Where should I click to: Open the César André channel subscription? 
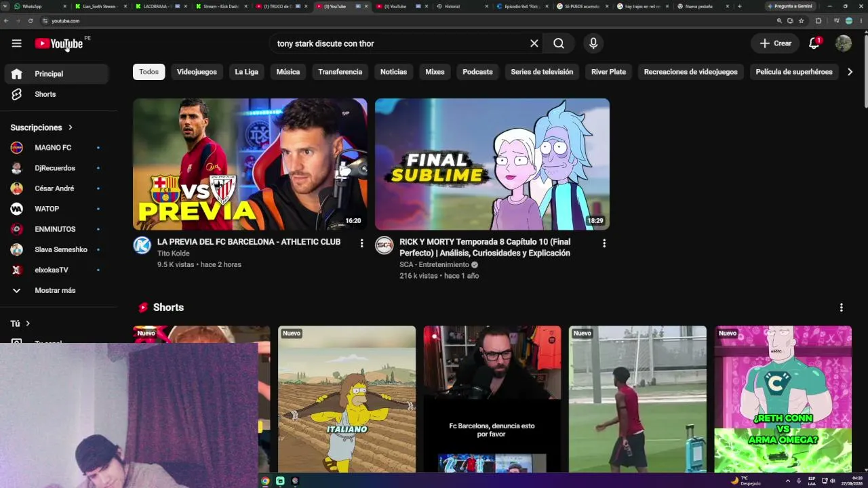[56, 188]
